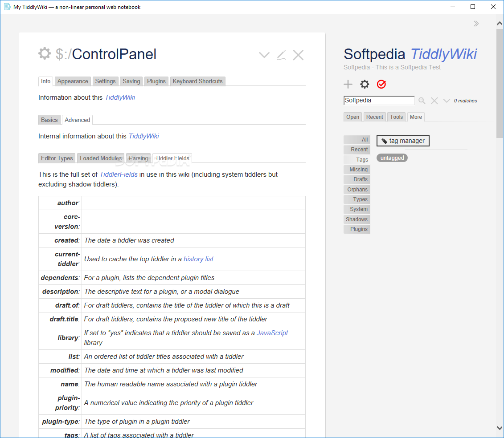Viewport: 504px width, 438px height.
Task: Click the gear icon beside ControlPanel title
Action: pos(45,53)
